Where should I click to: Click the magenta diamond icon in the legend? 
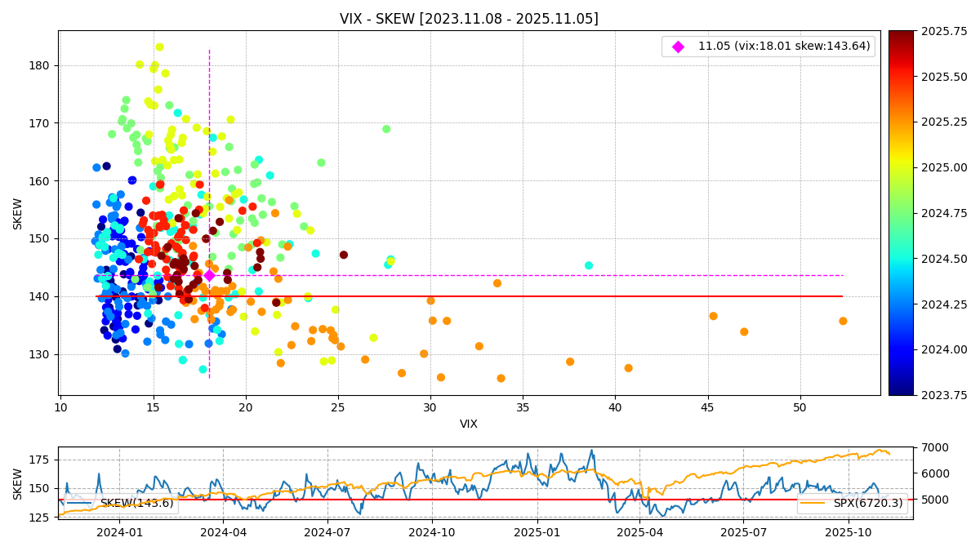pos(678,47)
